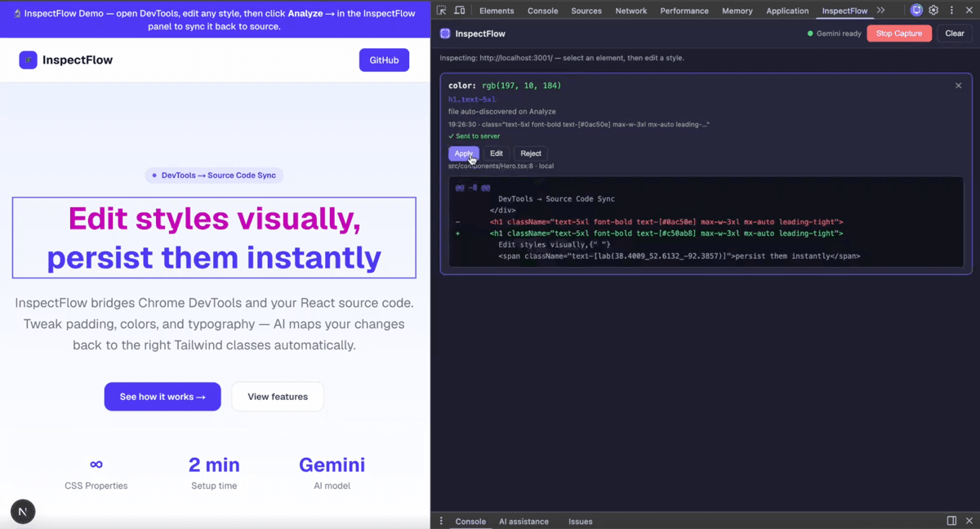This screenshot has height=529, width=980.
Task: Click the Sent to server status
Action: point(474,136)
